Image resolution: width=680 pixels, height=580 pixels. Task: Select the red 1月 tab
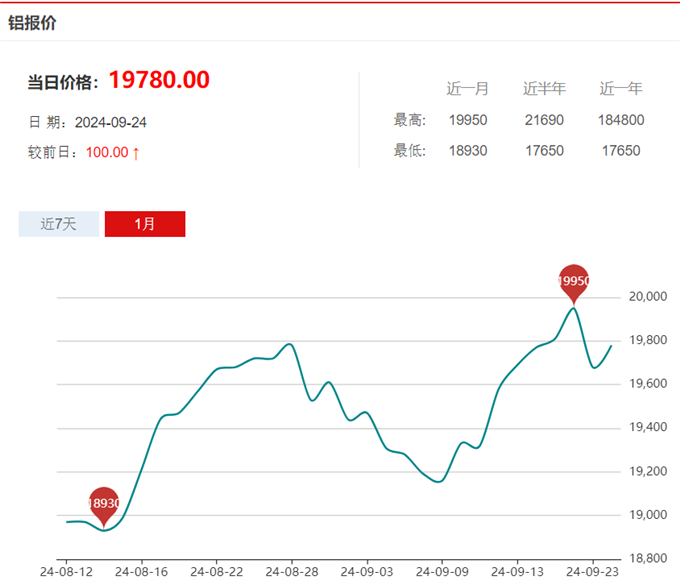145,224
